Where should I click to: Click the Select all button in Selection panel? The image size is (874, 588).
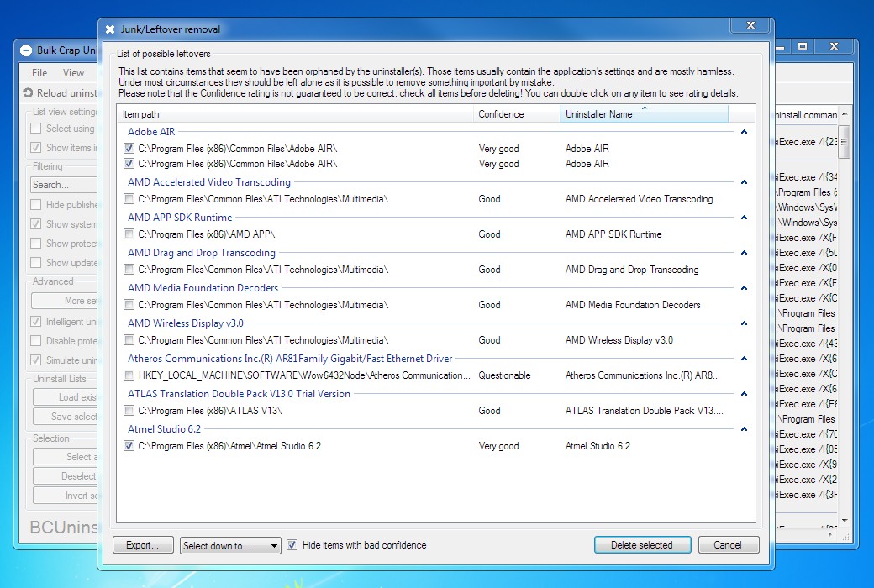[x=66, y=456]
